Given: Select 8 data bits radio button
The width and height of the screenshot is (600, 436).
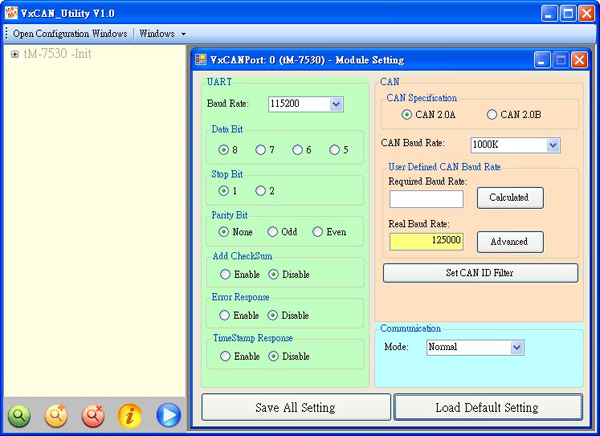Looking at the screenshot, I should (223, 150).
